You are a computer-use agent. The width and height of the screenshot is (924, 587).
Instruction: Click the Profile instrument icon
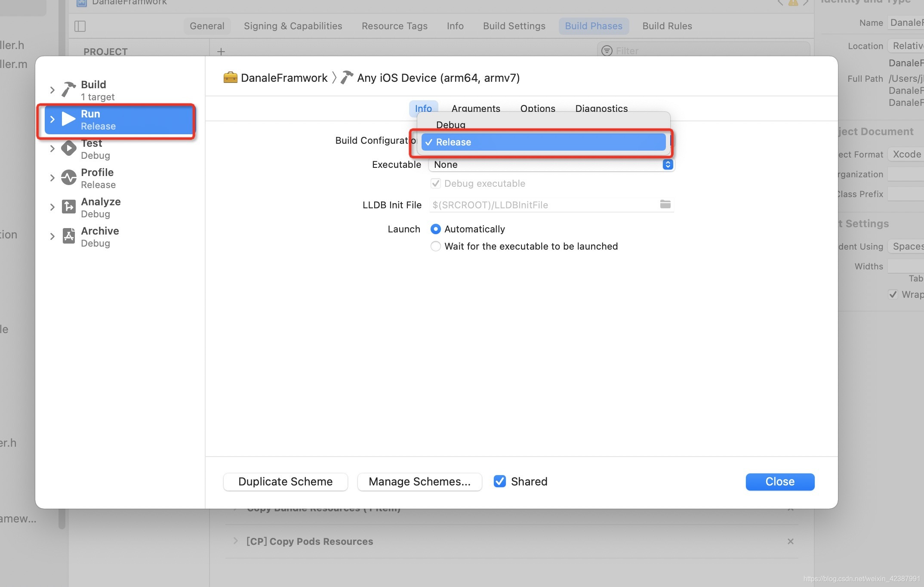point(68,177)
